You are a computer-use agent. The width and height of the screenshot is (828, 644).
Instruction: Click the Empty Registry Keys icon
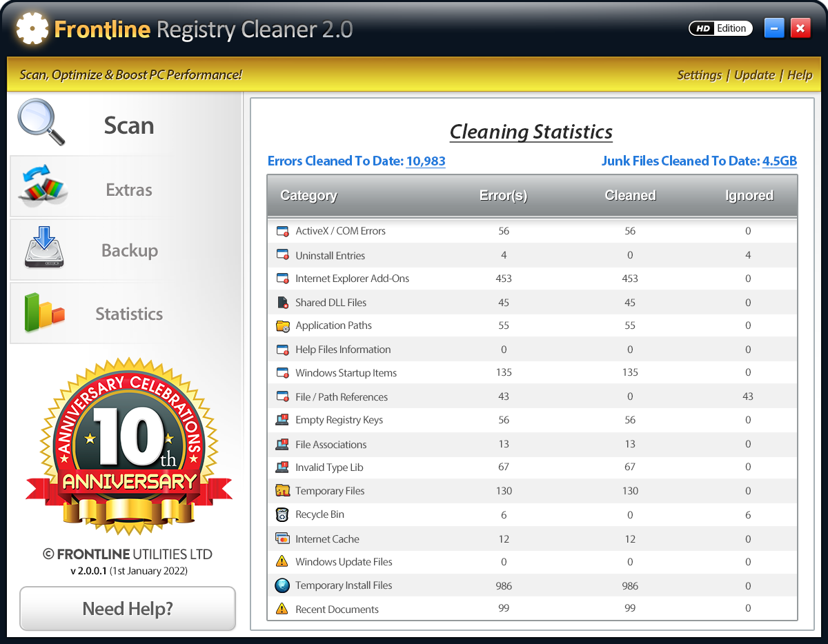[282, 420]
